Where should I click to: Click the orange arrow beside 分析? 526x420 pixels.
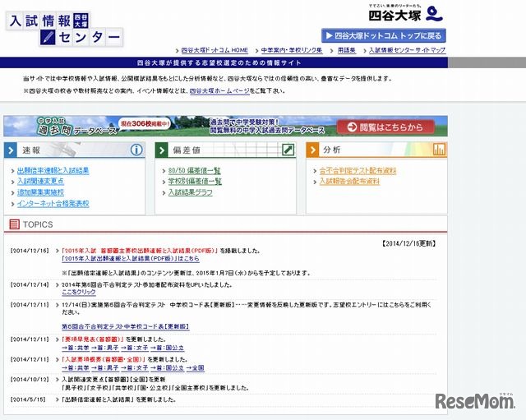[x=312, y=150]
